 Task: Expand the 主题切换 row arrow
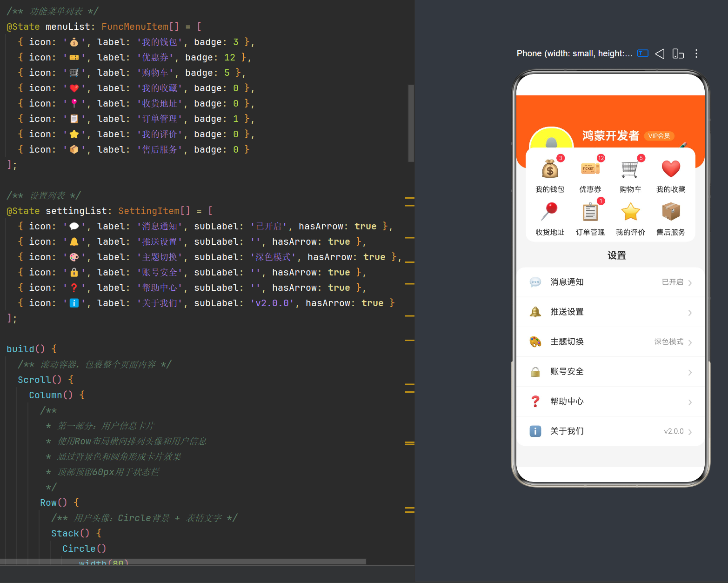point(690,342)
